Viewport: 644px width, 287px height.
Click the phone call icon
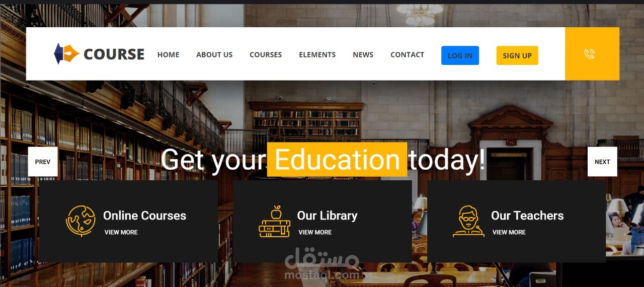point(589,54)
